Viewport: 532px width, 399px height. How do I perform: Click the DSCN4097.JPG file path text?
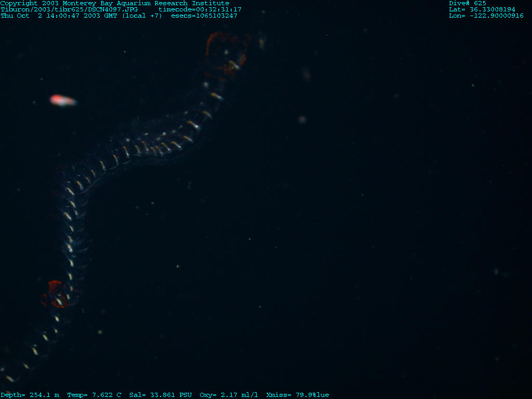69,9
